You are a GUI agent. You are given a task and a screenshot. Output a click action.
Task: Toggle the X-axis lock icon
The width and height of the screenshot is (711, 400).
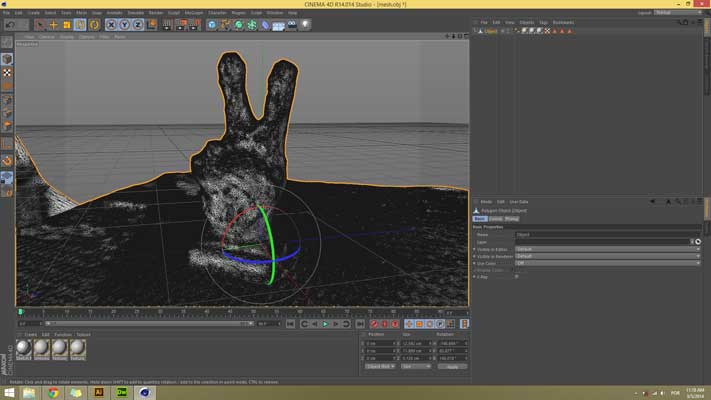tap(111, 24)
